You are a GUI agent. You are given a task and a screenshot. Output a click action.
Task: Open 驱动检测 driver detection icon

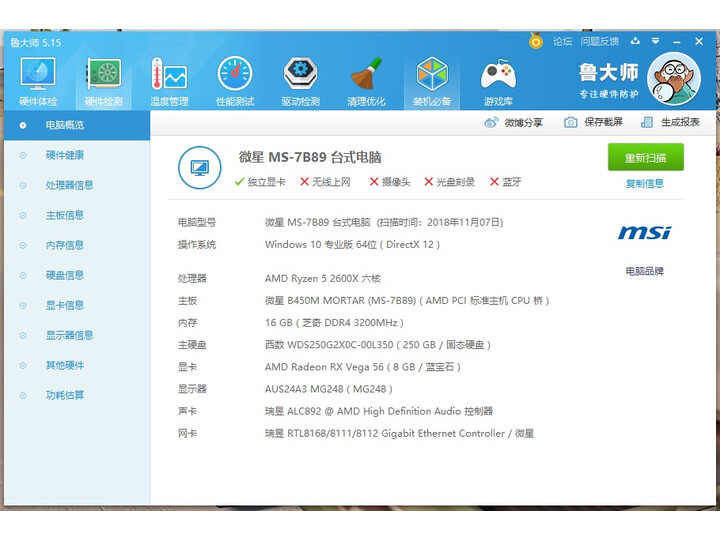pyautogui.click(x=300, y=73)
